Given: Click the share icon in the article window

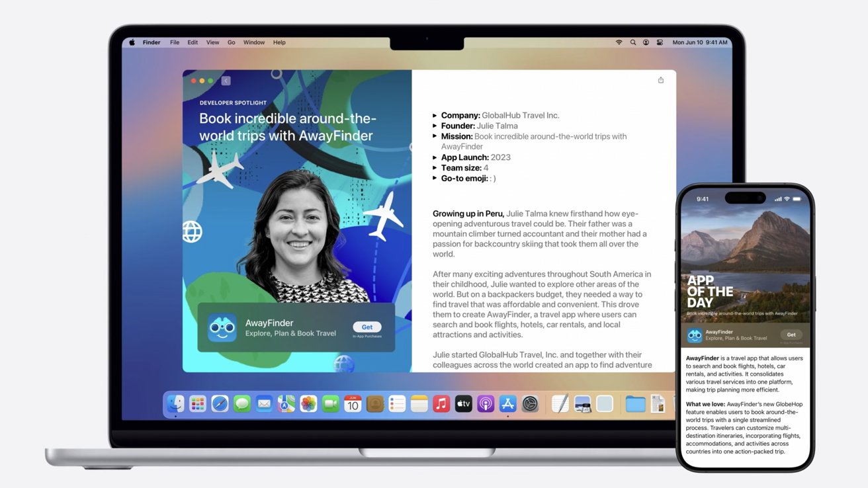Looking at the screenshot, I should [660, 80].
